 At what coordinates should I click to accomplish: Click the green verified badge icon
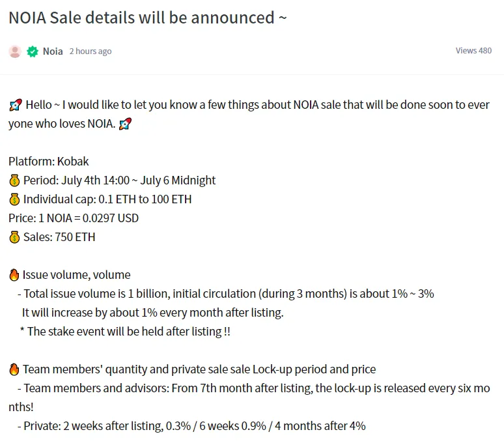[x=33, y=51]
